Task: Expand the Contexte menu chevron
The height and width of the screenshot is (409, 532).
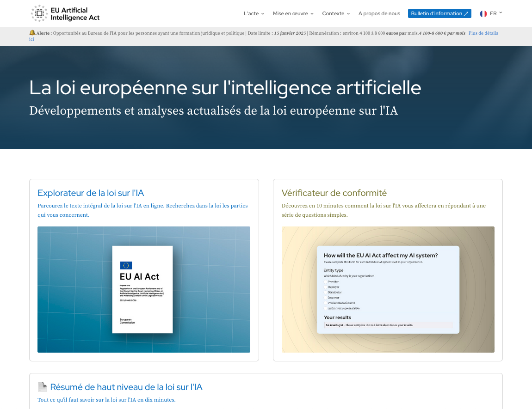Action: [x=348, y=14]
